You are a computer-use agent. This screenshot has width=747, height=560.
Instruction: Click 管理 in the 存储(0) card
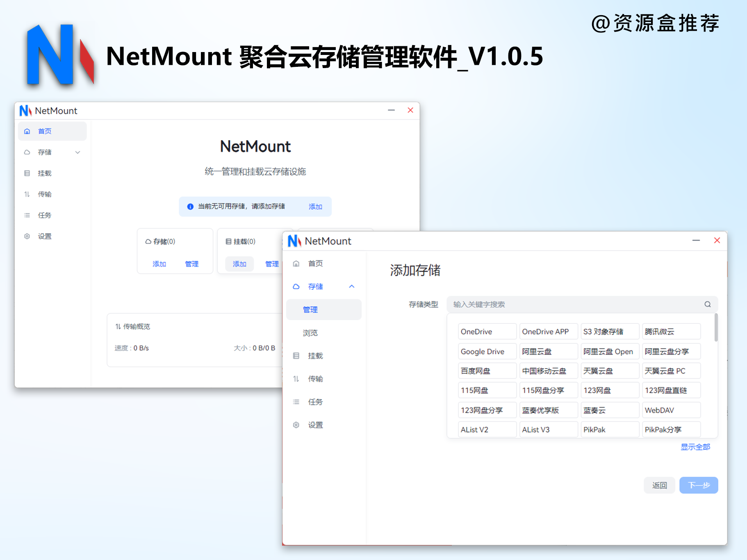click(191, 264)
